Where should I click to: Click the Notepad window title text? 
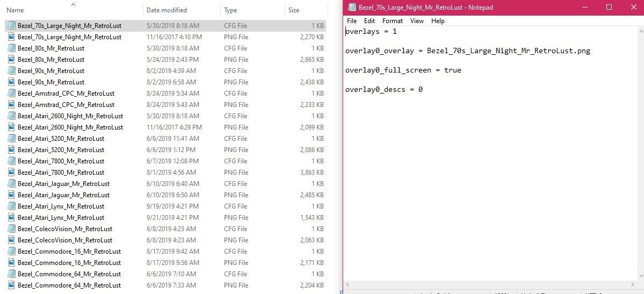tap(425, 8)
